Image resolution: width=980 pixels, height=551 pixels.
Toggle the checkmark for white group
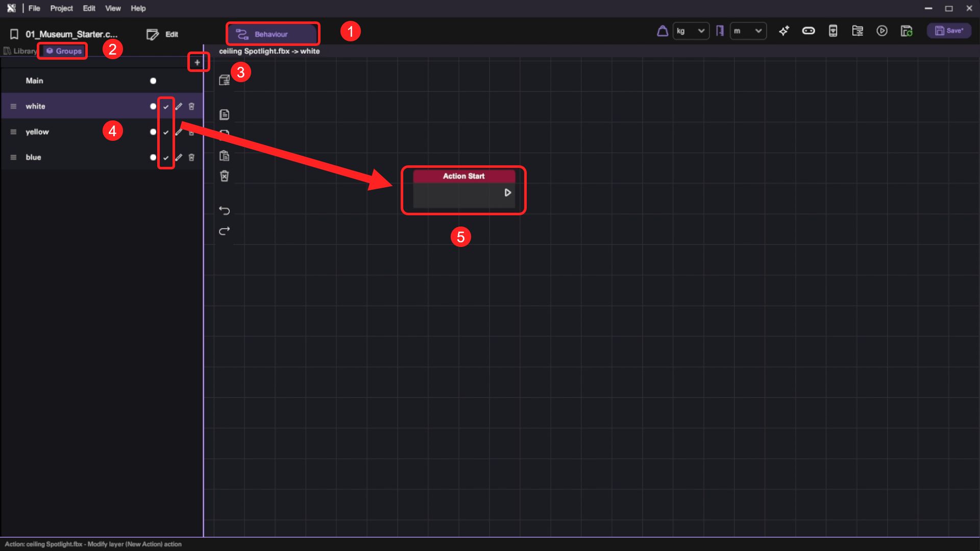(x=166, y=107)
